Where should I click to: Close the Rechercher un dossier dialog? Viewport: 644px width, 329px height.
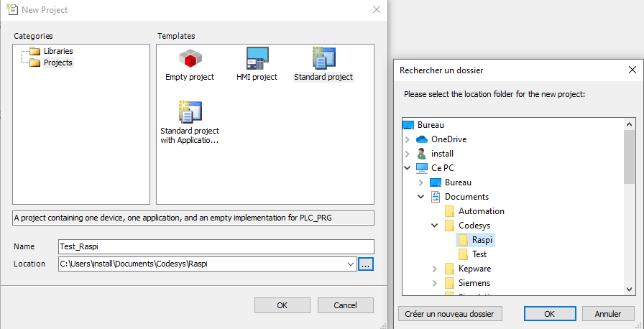point(632,70)
